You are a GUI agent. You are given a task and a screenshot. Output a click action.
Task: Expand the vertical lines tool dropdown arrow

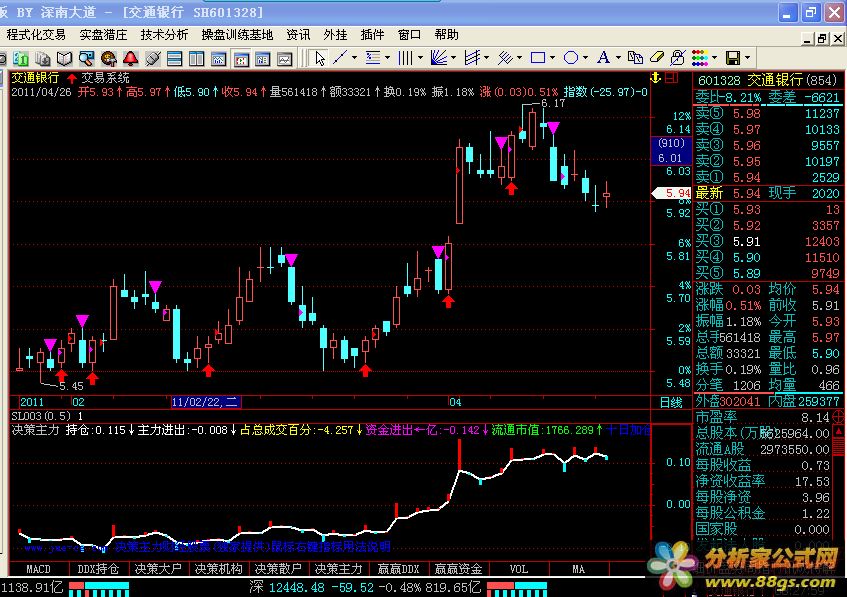(x=420, y=58)
